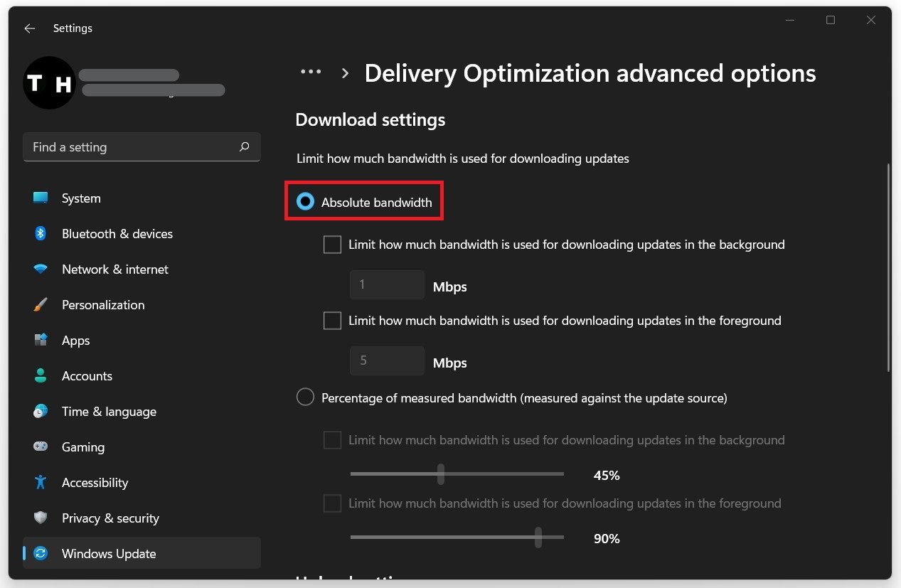Click the Accessibility figure icon
The image size is (901, 588).
coord(41,483)
